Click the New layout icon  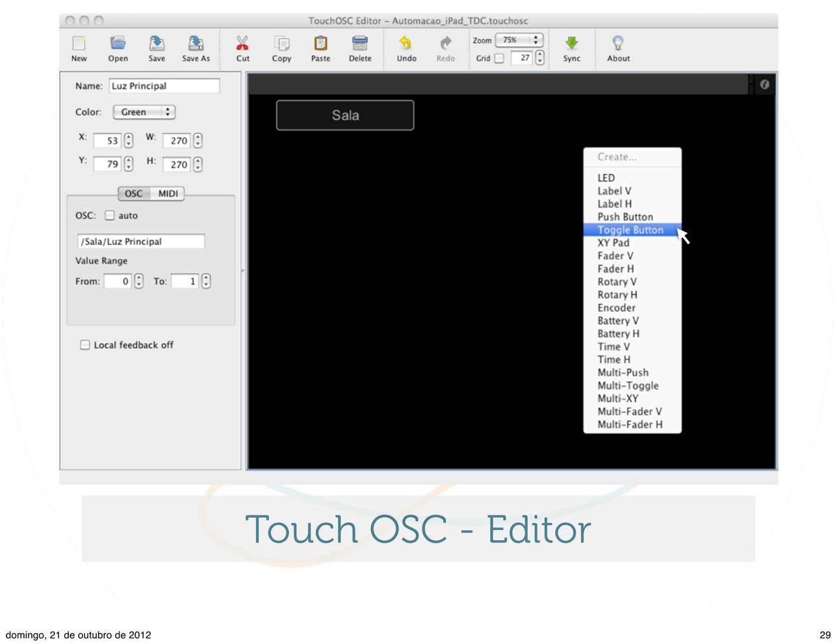79,44
